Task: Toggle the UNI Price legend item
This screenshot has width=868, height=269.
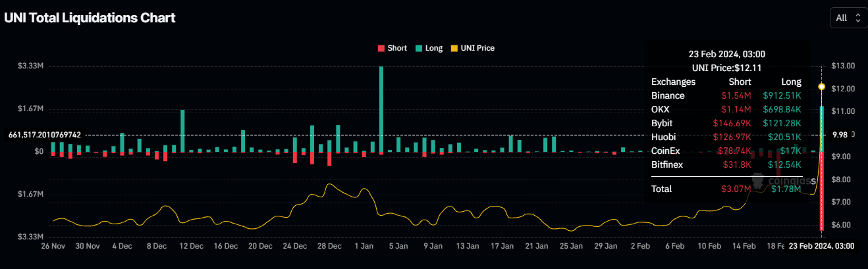Action: (472, 48)
